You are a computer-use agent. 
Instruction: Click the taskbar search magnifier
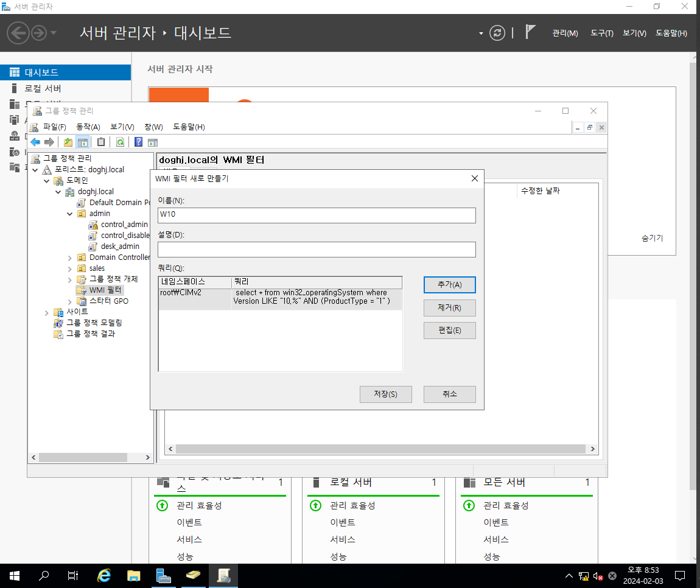44,576
